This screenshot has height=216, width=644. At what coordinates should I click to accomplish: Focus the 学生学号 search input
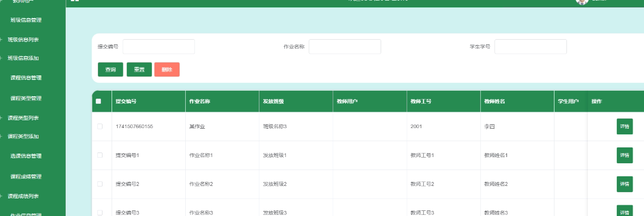(x=531, y=46)
